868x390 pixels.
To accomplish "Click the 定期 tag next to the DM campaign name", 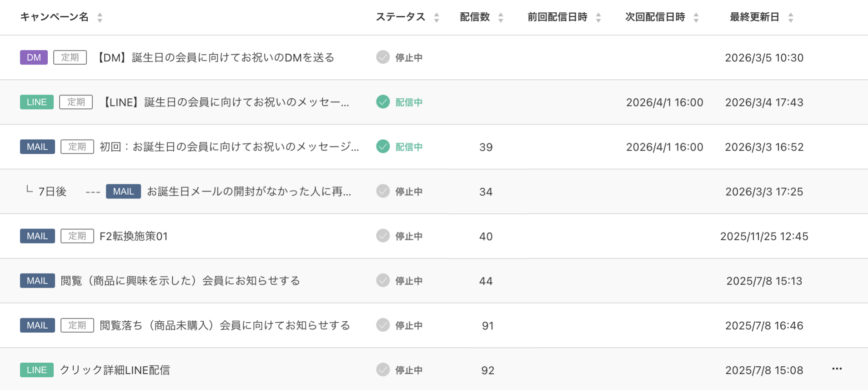I will [70, 57].
